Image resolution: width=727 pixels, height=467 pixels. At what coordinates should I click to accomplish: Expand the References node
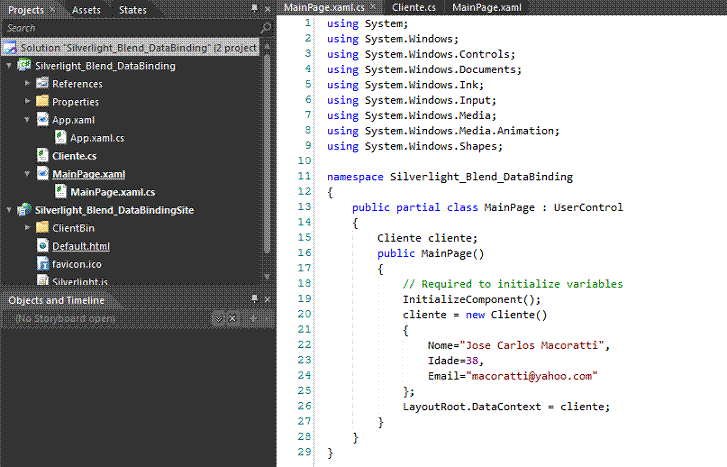(27, 83)
